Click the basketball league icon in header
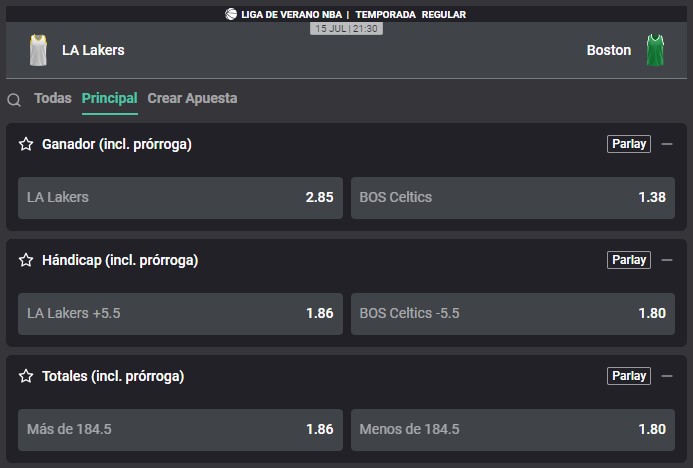 231,14
